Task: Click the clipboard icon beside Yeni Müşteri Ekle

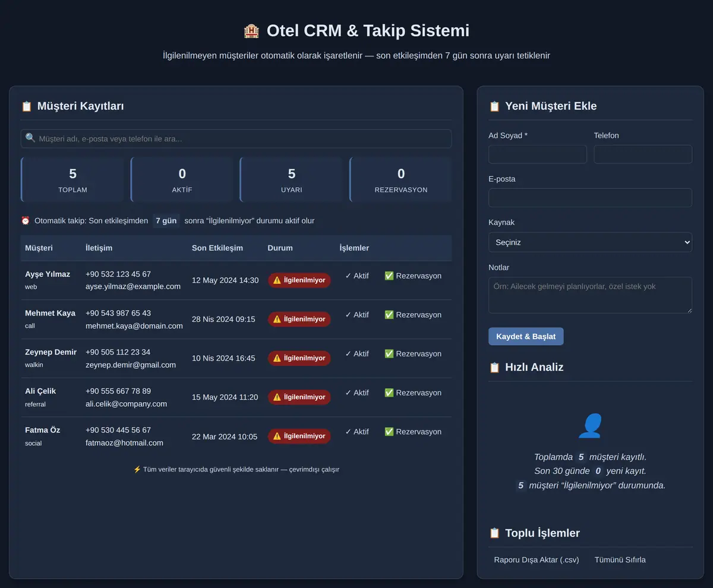Action: [494, 106]
